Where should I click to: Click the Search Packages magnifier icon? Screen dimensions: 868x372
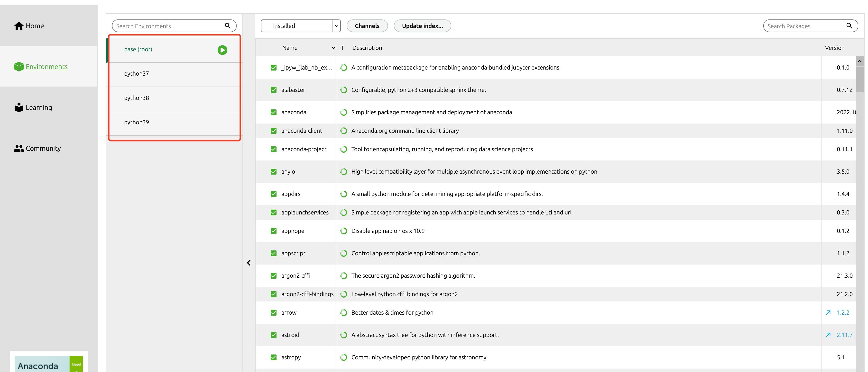(849, 26)
